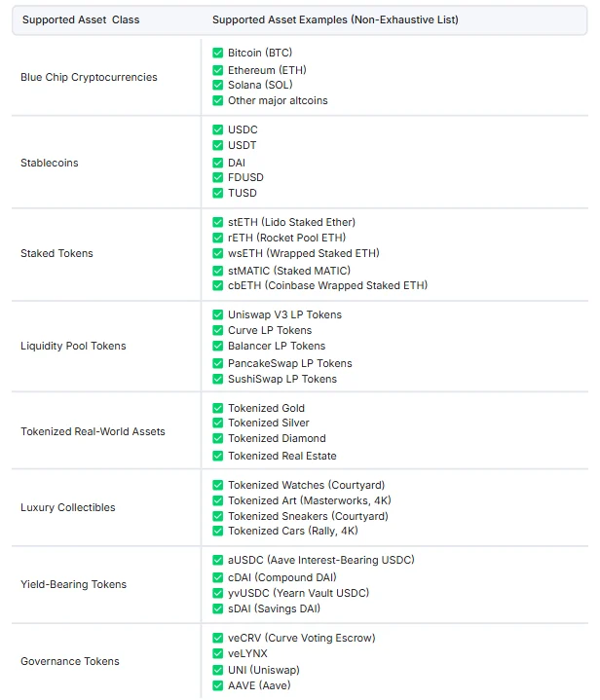600x700 pixels.
Task: Click the checkmark next to Tokenized Watches (Courtyard)
Action: (218, 485)
